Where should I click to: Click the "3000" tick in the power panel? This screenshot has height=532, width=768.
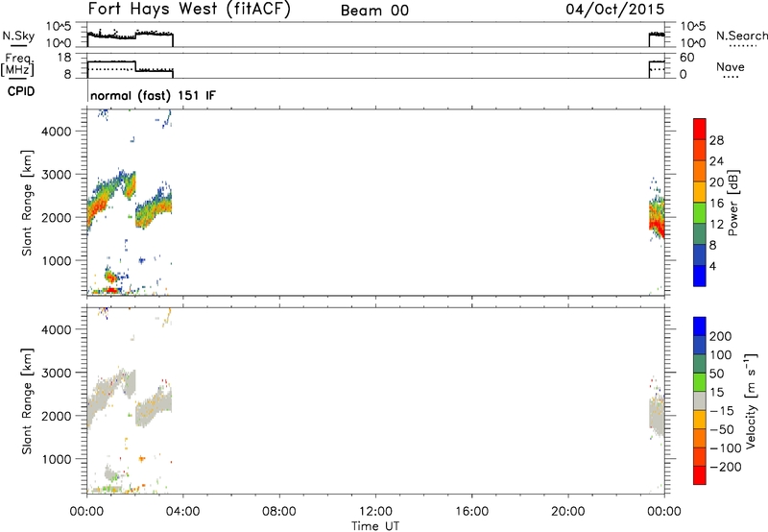pyautogui.click(x=56, y=175)
